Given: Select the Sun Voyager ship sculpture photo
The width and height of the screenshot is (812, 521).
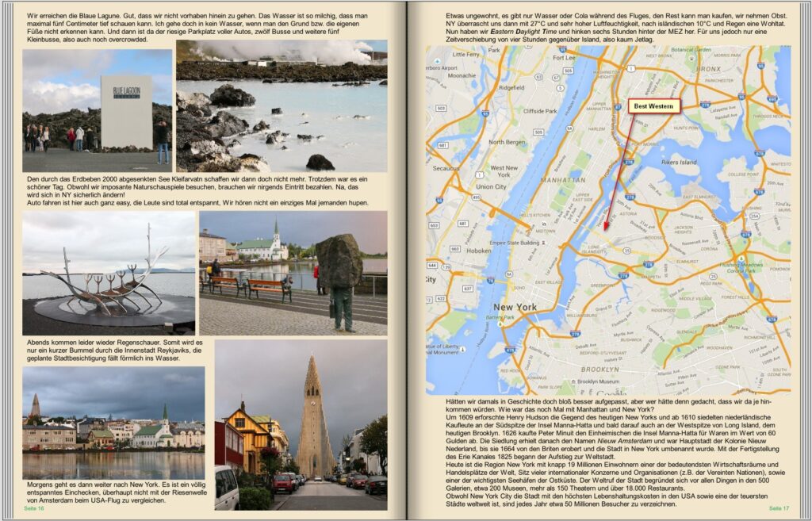Looking at the screenshot, I should click(x=109, y=273).
